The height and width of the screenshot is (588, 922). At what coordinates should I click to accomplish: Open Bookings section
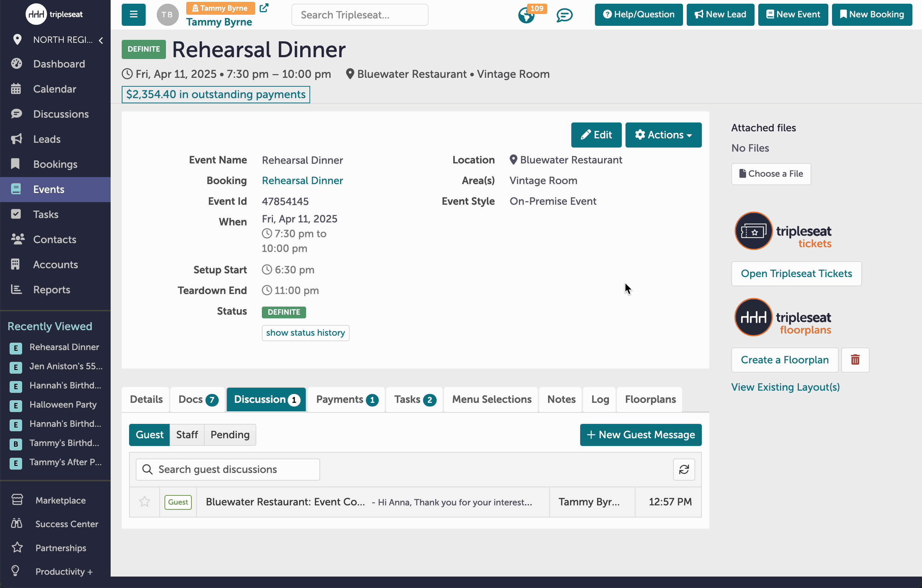pos(55,164)
